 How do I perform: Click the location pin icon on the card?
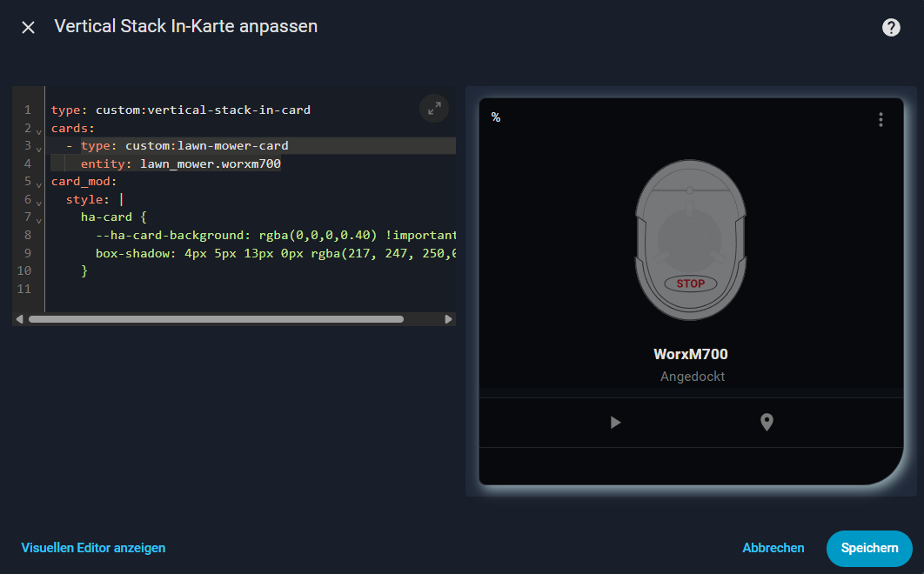tap(767, 423)
